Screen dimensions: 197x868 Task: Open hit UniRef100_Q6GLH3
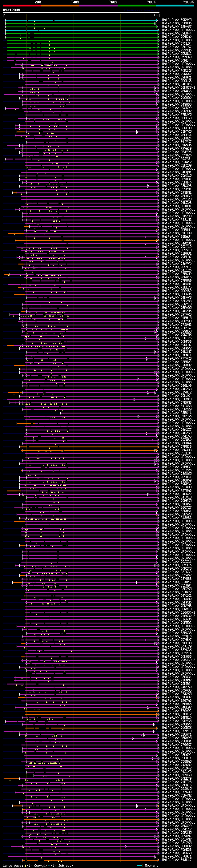coord(177,128)
